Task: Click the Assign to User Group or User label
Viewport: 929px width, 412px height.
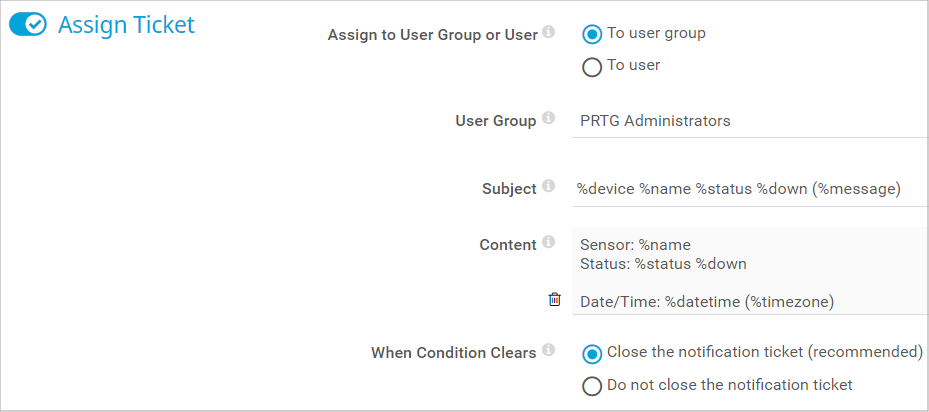Action: pos(432,35)
